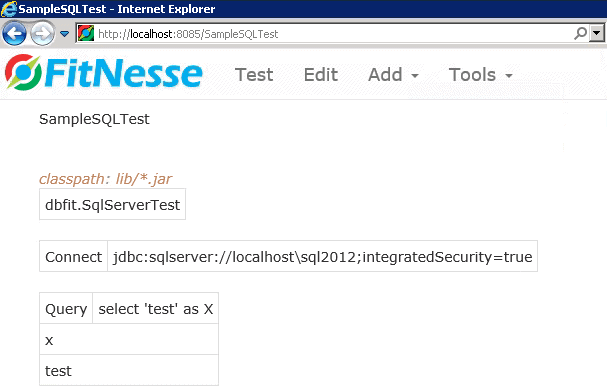Viewport: 607px width, 390px height.
Task: Click the browser Back arrow button
Action: 14,33
